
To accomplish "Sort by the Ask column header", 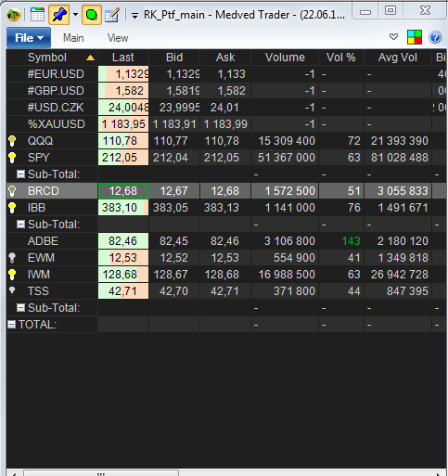I will pyautogui.click(x=225, y=58).
